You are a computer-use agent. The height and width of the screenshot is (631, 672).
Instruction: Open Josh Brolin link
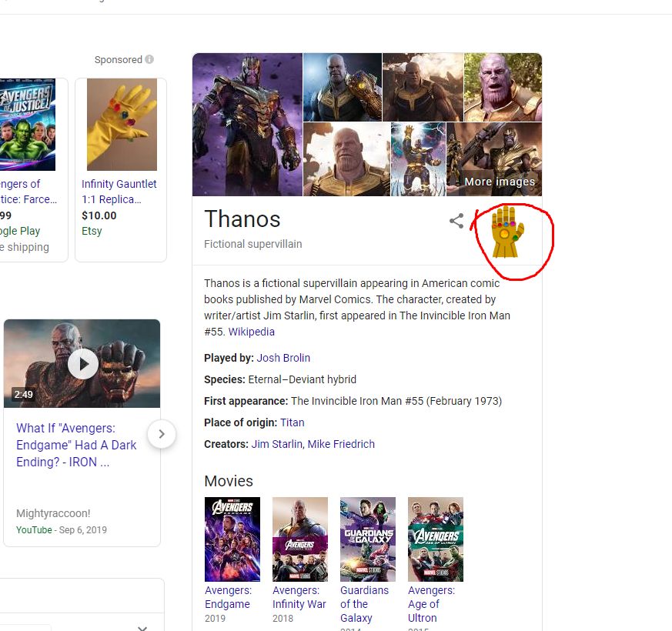[283, 358]
